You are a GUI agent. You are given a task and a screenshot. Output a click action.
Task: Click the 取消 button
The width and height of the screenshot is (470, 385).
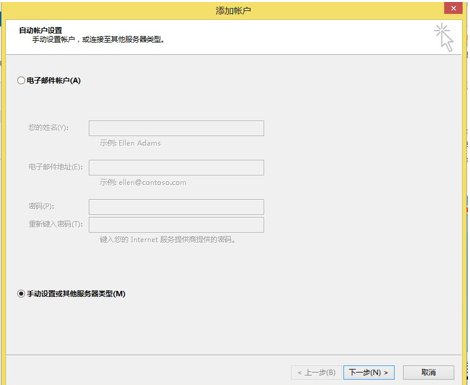point(428,372)
